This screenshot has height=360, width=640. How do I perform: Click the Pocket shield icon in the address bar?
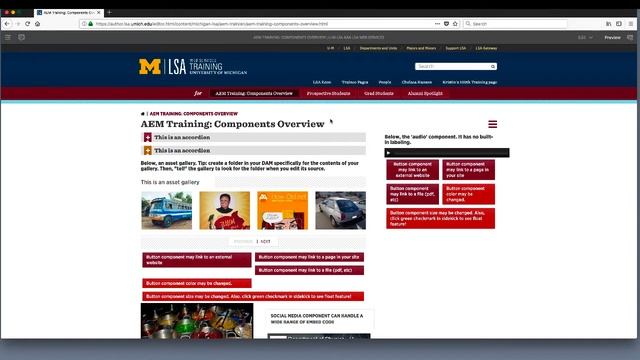pos(447,24)
